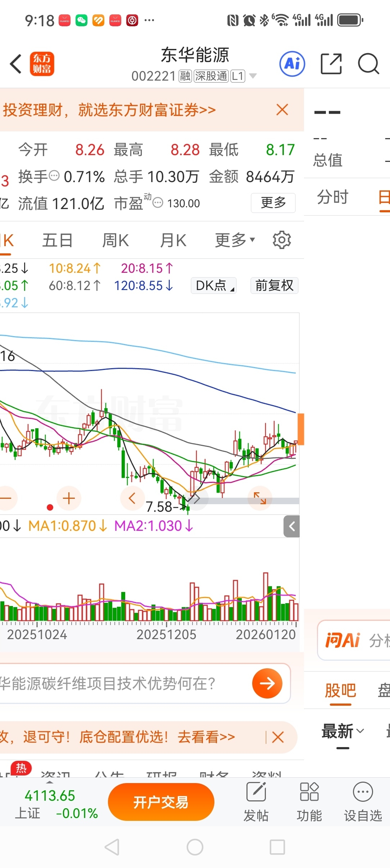Tap the MA1:0.870 volume indicator label
Screen dimensions: 390x868
(68, 526)
